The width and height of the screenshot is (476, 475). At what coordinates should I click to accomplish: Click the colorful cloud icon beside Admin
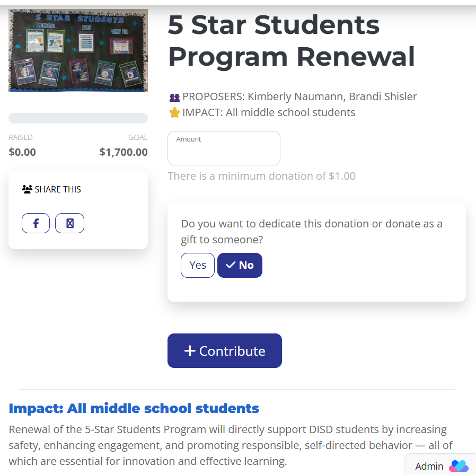pyautogui.click(x=459, y=466)
